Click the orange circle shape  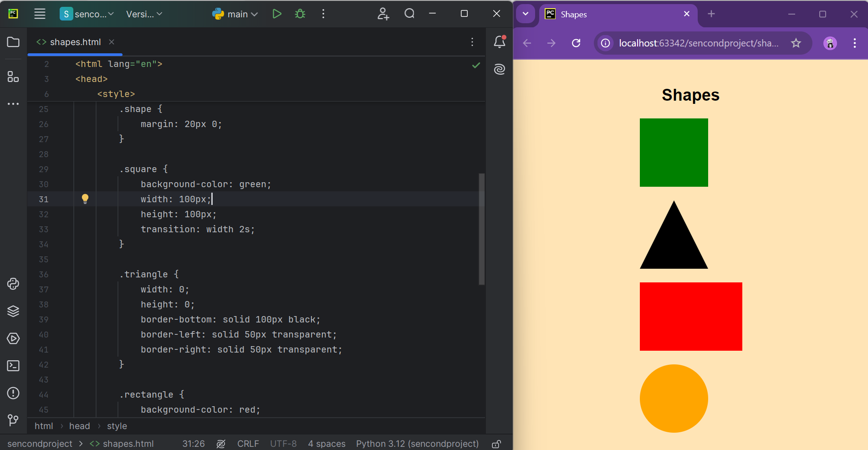(x=674, y=399)
